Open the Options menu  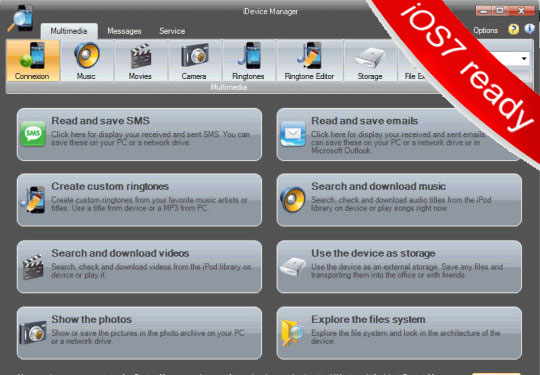click(x=485, y=30)
